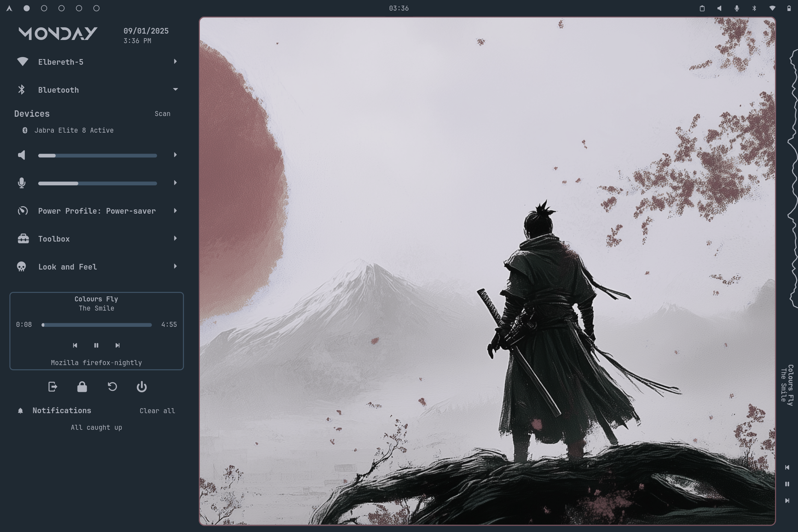Click the skull Look and Feel icon

pyautogui.click(x=22, y=267)
